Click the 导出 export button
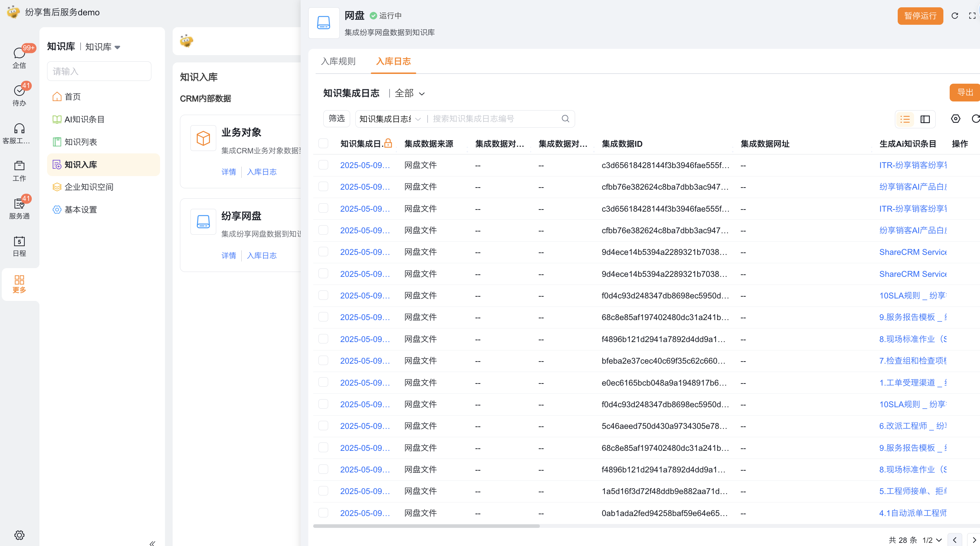This screenshot has width=980, height=546. [x=965, y=92]
